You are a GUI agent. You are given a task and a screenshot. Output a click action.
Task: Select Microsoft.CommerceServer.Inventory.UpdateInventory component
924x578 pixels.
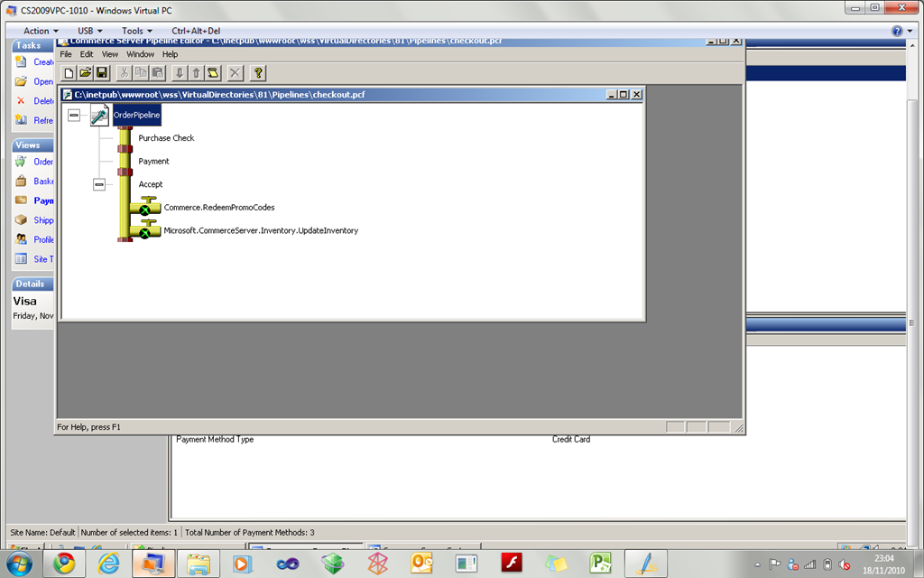tap(261, 230)
